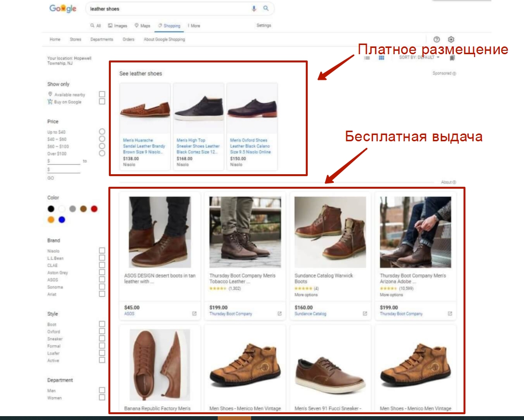Select the Up to $40 price option

102,132
